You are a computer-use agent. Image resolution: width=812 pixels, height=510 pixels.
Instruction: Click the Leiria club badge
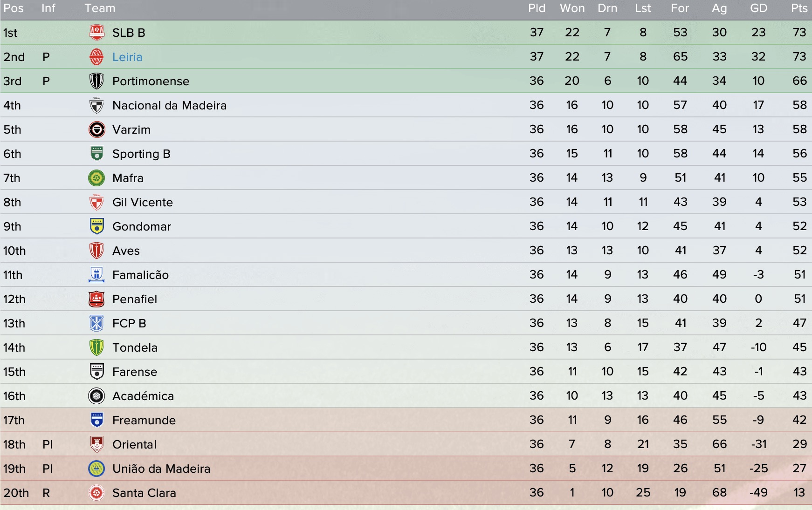pos(96,57)
